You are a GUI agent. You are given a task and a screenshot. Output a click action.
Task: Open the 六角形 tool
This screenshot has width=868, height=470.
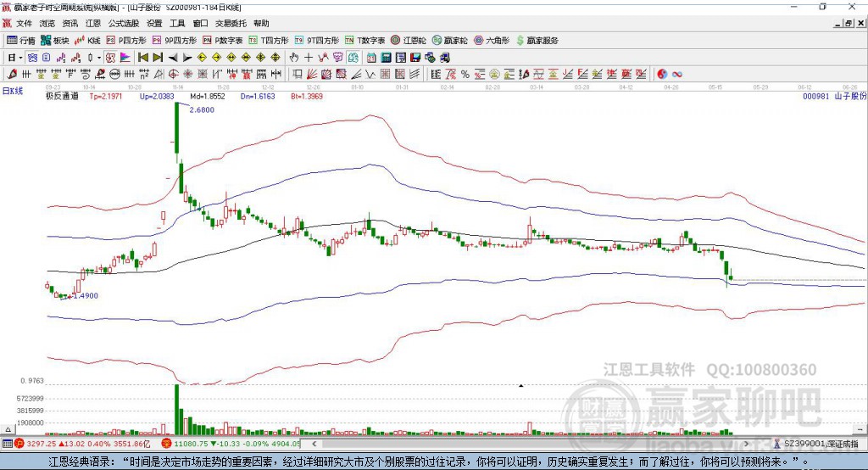[492, 41]
